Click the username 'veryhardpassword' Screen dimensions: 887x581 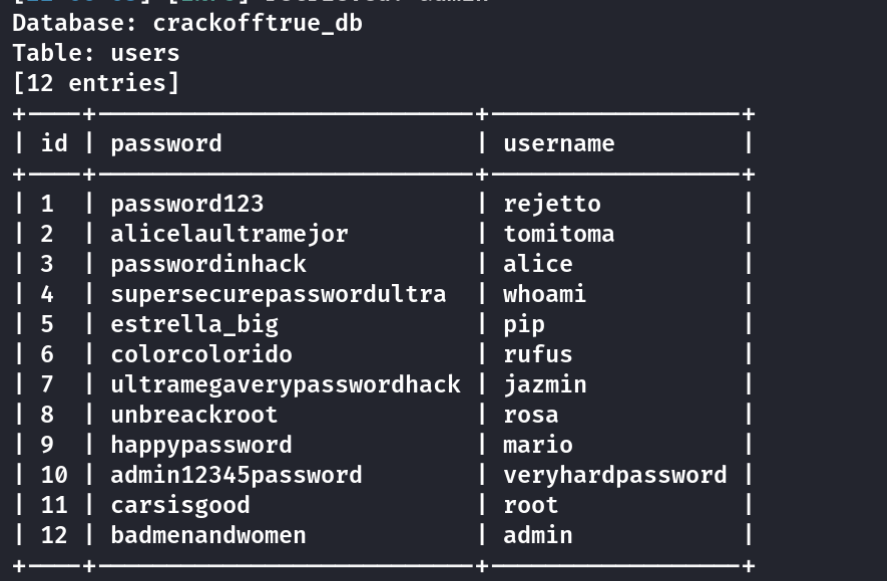[615, 476]
